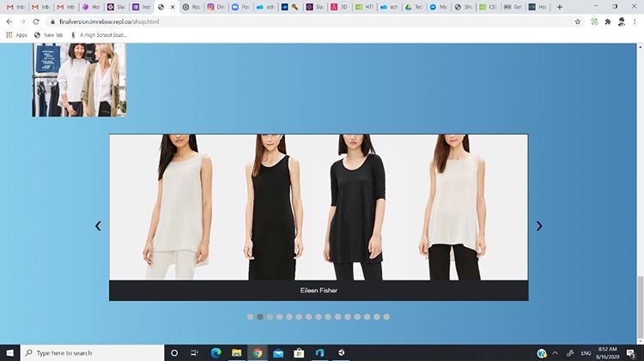The width and height of the screenshot is (644, 361).
Task: Bookmark this page with the star icon
Action: (578, 21)
